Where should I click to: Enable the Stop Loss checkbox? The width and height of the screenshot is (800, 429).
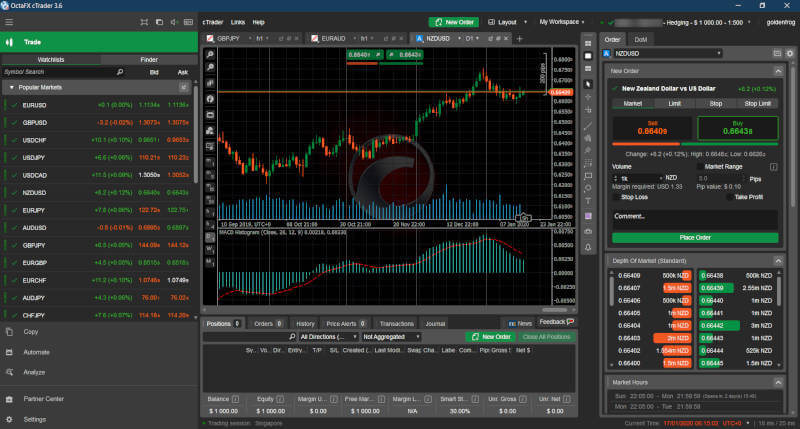(x=614, y=197)
